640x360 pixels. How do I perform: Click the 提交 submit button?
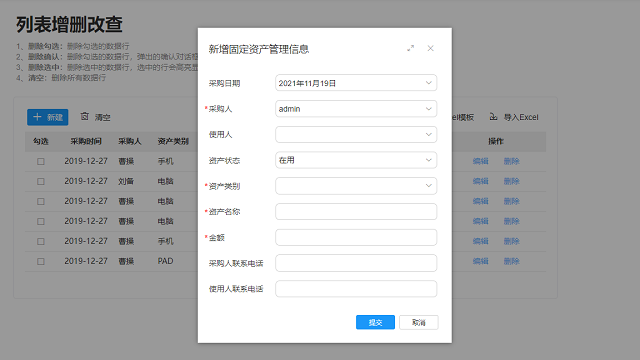click(375, 322)
